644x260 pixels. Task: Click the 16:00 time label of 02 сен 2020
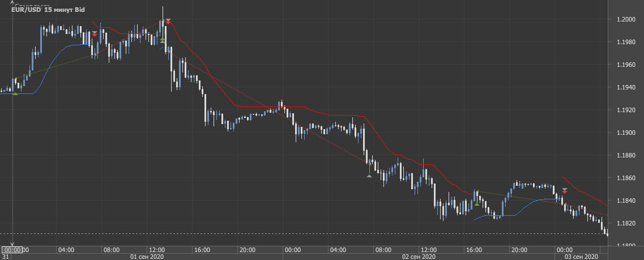pos(474,249)
